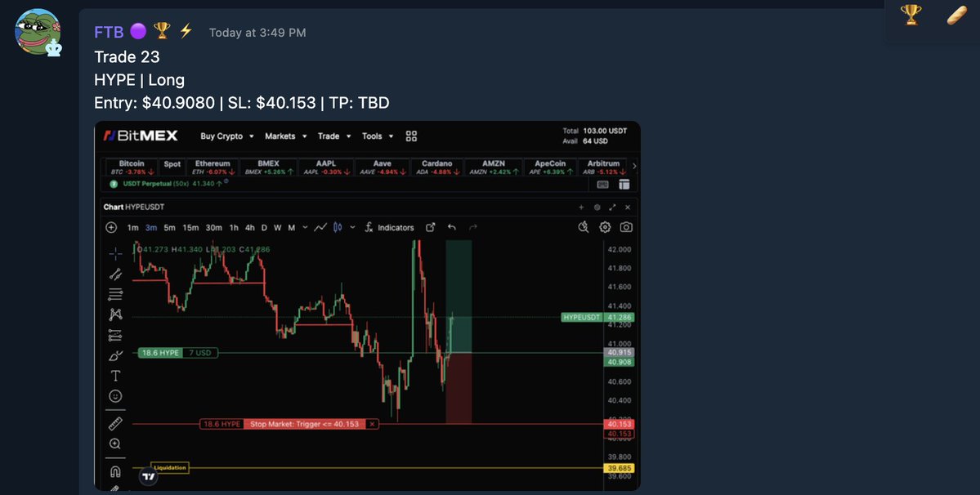This screenshot has height=495, width=980.
Task: Undo last chart action
Action: click(452, 228)
